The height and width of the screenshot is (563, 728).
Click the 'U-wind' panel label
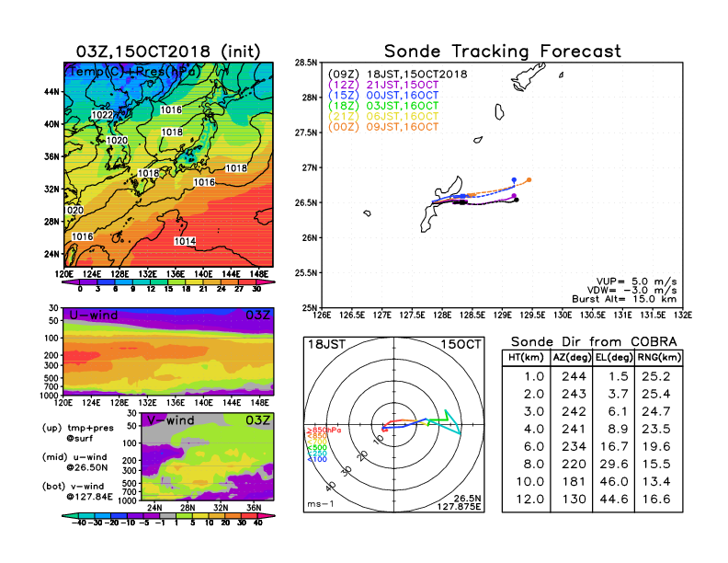tap(94, 315)
